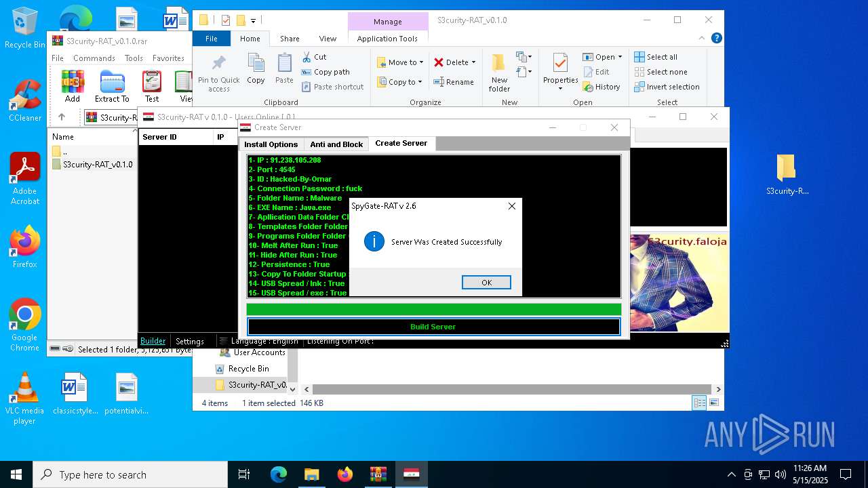Screen dimensions: 868x488
Task: Click Paste shortcut in the ribbon
Action: click(x=333, y=87)
